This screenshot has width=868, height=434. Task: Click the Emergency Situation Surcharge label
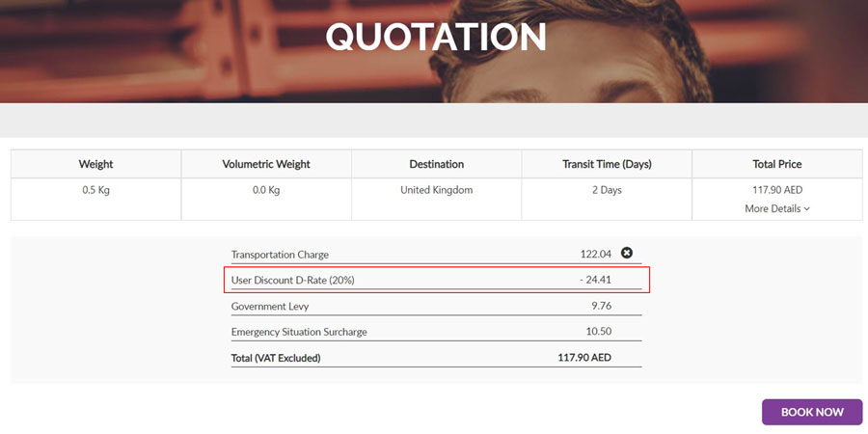coord(299,333)
